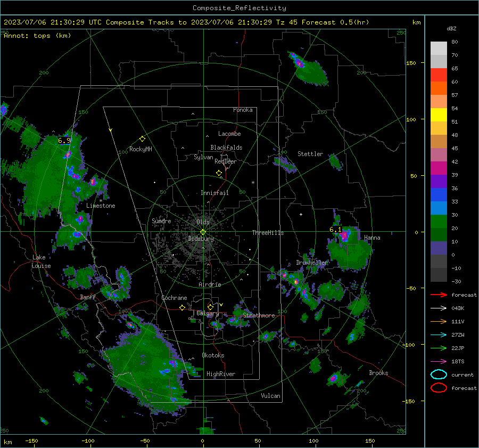479x448 pixels.
Task: Click the RockyMH label
Action: [141, 149]
